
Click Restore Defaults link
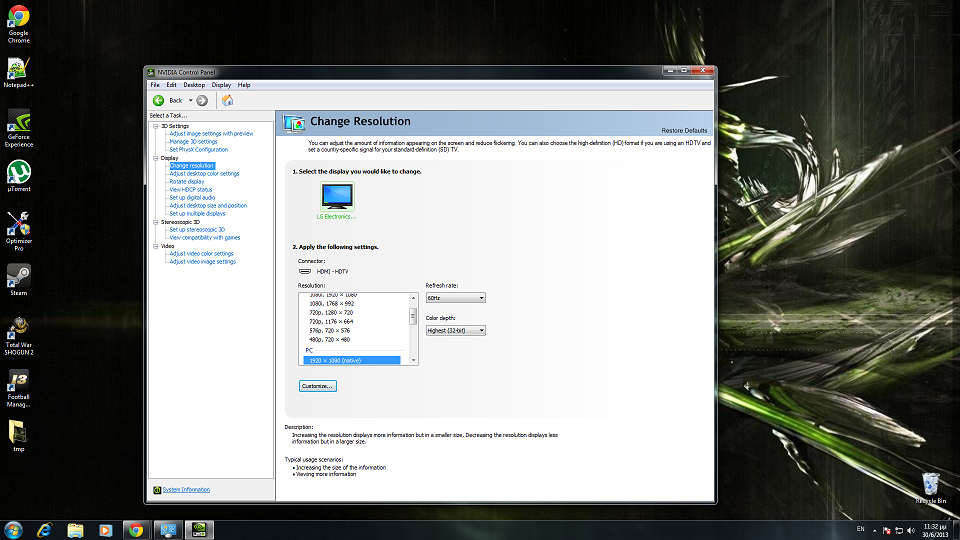684,130
